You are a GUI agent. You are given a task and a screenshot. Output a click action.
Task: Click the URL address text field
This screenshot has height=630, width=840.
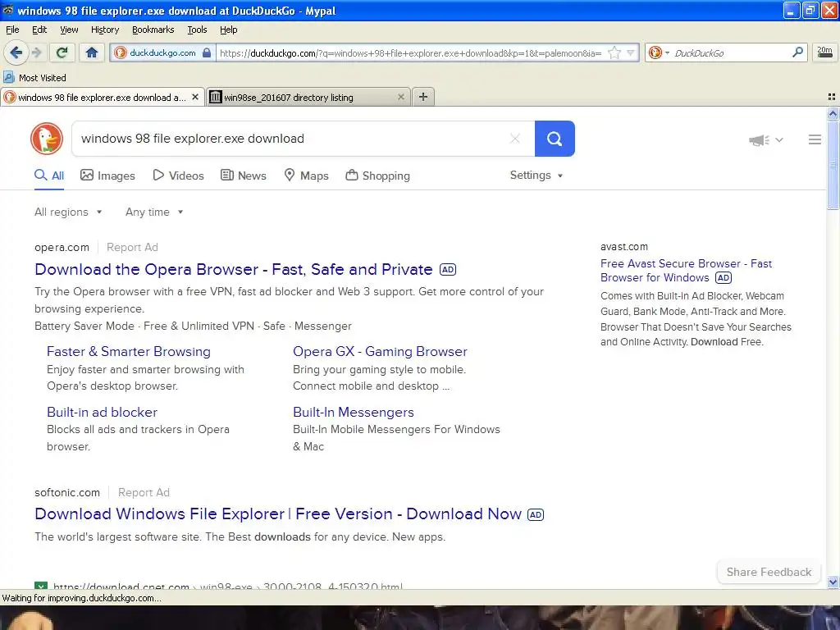tap(412, 53)
